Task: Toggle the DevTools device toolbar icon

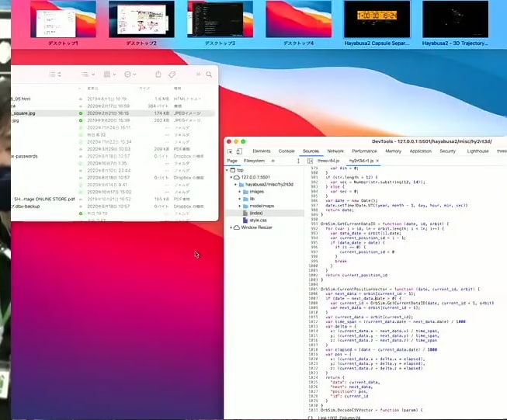Action: tap(239, 151)
